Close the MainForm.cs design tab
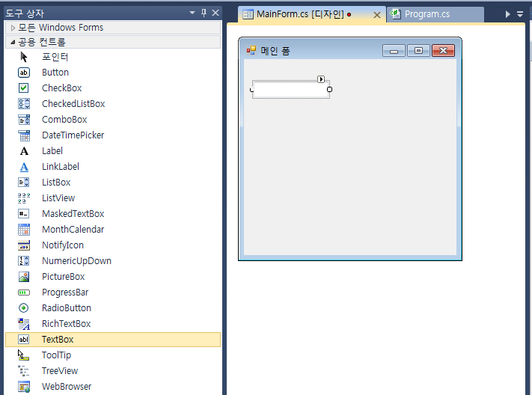 coord(376,15)
